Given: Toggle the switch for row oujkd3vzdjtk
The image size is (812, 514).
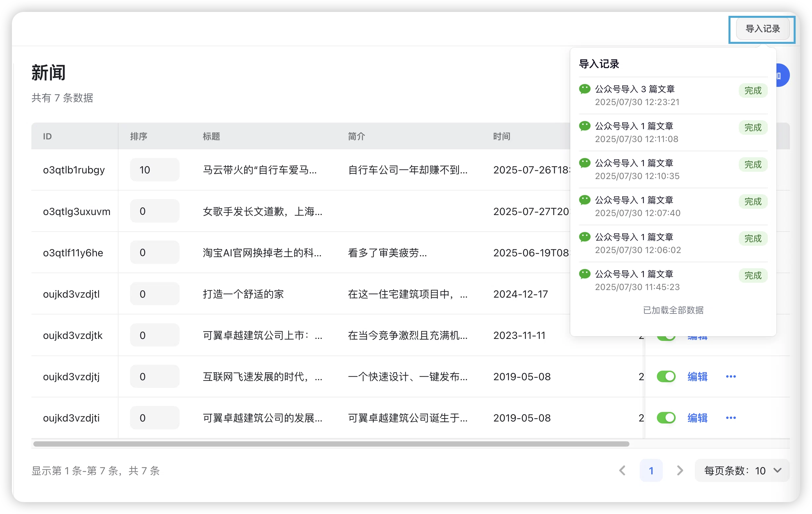Looking at the screenshot, I should (666, 338).
